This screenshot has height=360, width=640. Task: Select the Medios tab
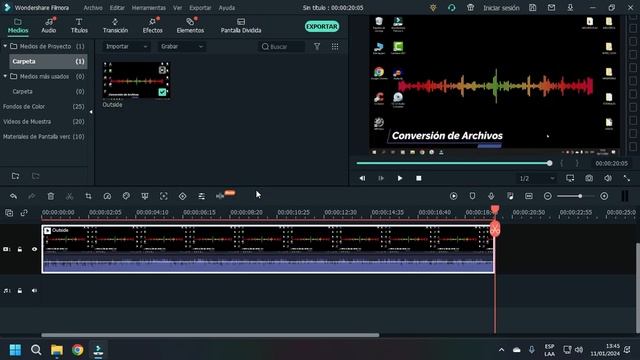coord(18,25)
